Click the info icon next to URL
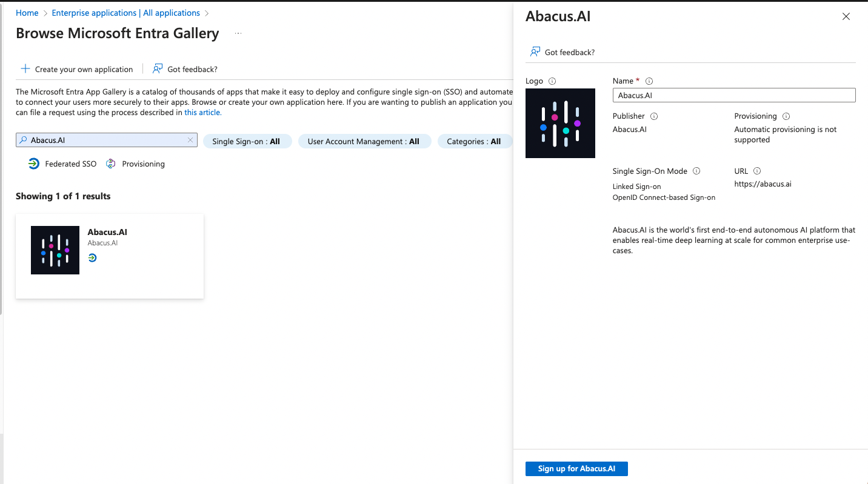Image resolution: width=868 pixels, height=484 pixels. click(x=757, y=171)
